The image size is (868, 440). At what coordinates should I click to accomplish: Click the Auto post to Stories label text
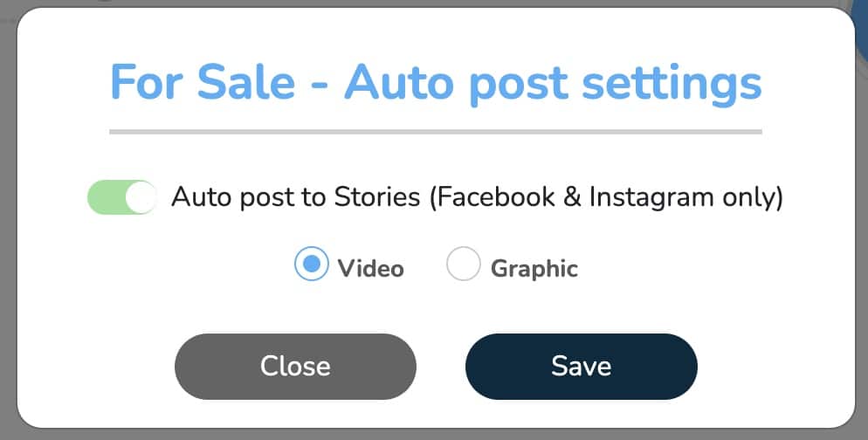tap(296, 197)
